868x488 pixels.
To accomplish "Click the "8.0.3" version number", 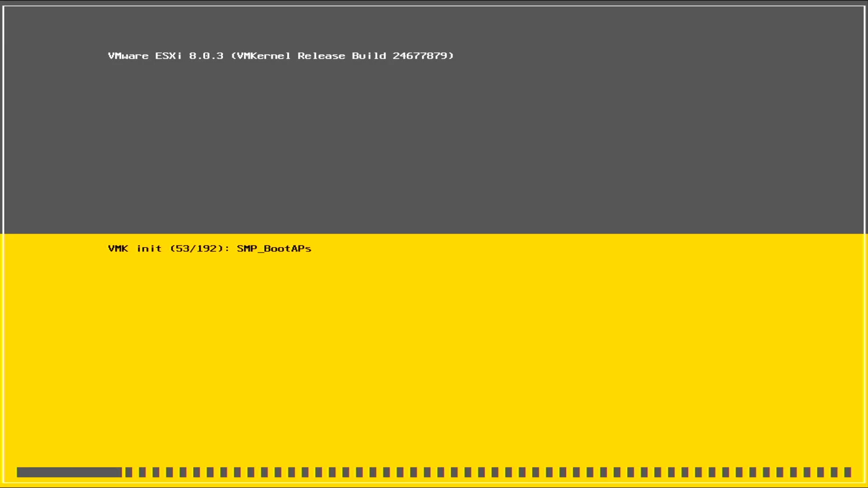I will click(206, 56).
